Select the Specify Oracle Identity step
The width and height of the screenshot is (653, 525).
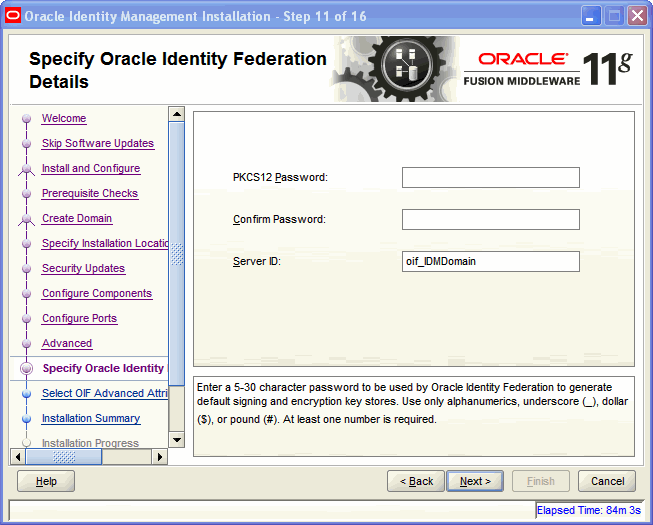pos(103,368)
